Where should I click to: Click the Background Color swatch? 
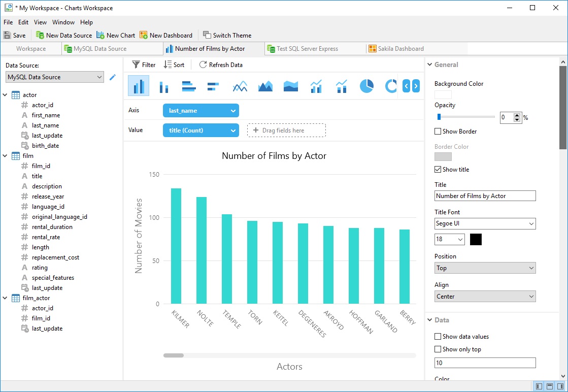tap(443, 95)
